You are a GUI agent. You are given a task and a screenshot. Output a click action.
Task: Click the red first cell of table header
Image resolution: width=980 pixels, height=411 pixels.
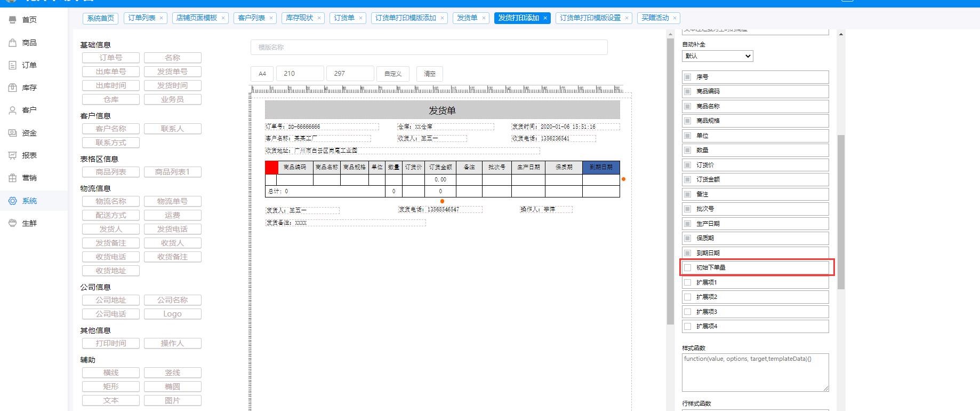pyautogui.click(x=271, y=167)
